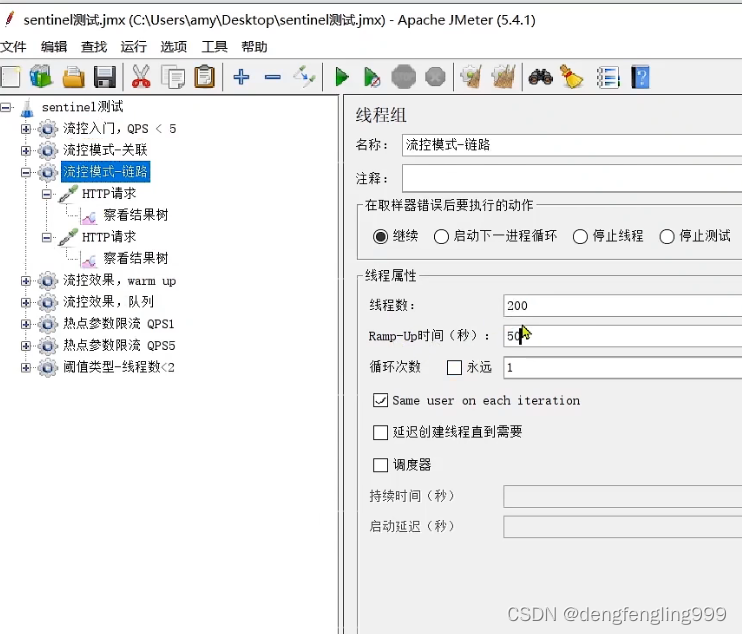742x634 pixels.
Task: Click the grey Stop icon
Action: click(404, 77)
